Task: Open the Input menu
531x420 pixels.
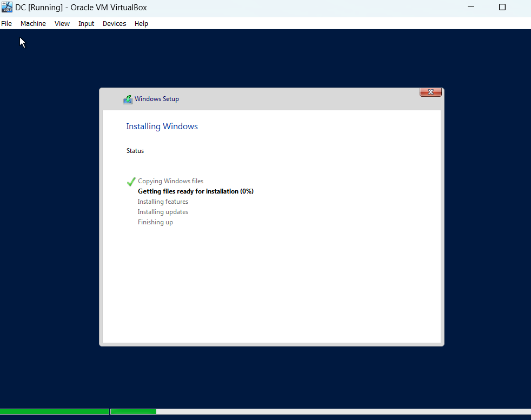Action: (x=86, y=24)
